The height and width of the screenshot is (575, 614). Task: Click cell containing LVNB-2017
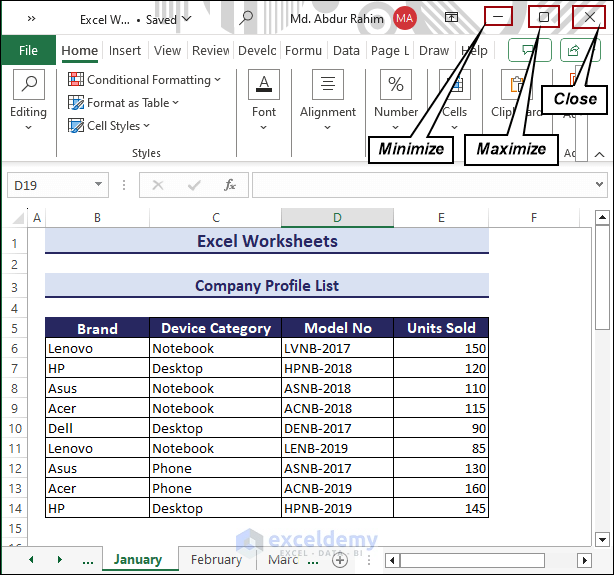pyautogui.click(x=338, y=348)
